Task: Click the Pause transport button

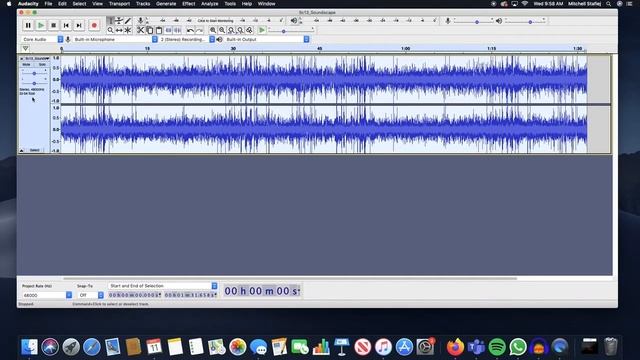Action: coord(28,25)
